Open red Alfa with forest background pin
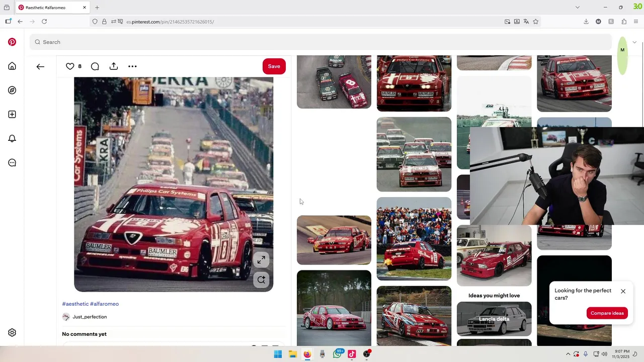644x362 pixels. pos(334,308)
